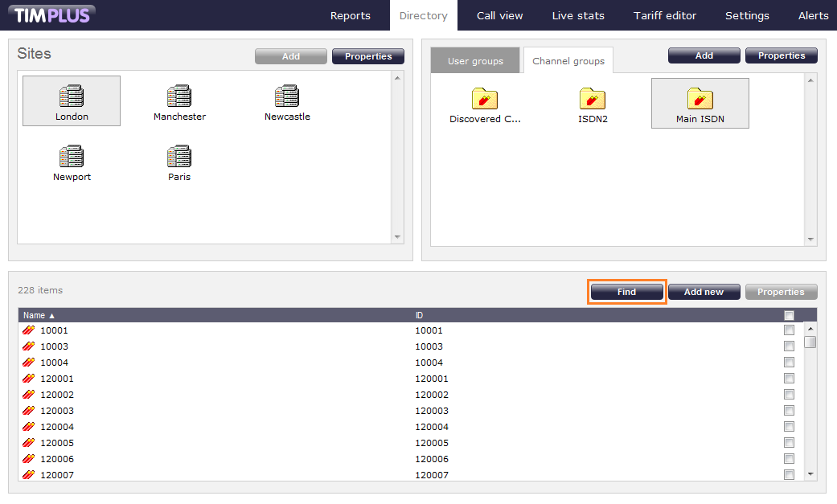Tick the checkbox for channel 10003
The width and height of the screenshot is (837, 504).
(x=789, y=346)
